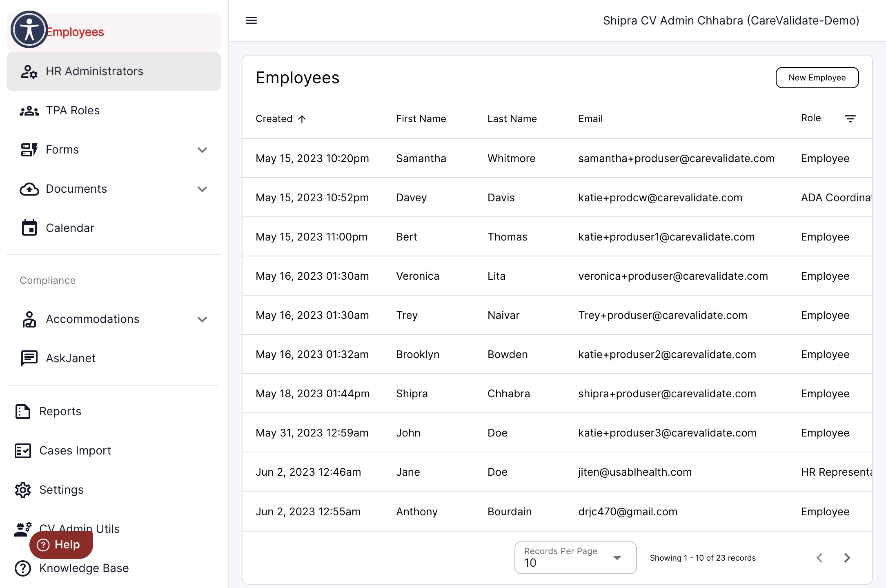
Task: Select the Veronica Lita row
Action: point(557,276)
